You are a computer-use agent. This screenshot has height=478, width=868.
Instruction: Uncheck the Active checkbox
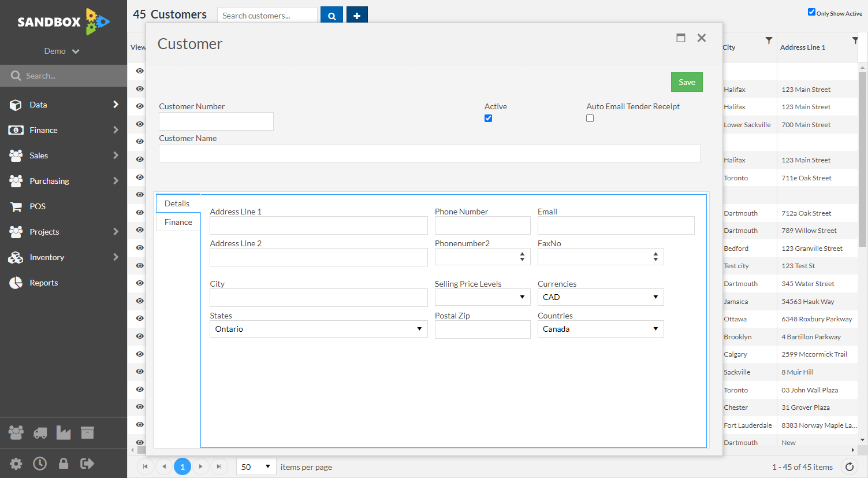(488, 118)
